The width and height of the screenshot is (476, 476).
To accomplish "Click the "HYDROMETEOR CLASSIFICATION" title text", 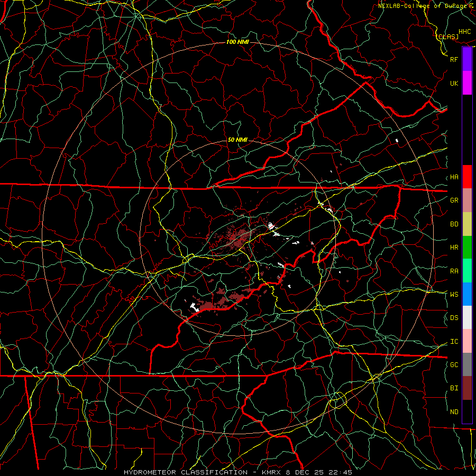I will click(x=186, y=472).
